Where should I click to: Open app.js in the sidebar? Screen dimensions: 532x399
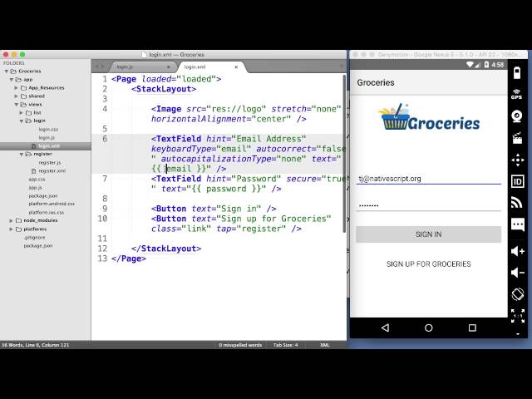pyautogui.click(x=35, y=188)
